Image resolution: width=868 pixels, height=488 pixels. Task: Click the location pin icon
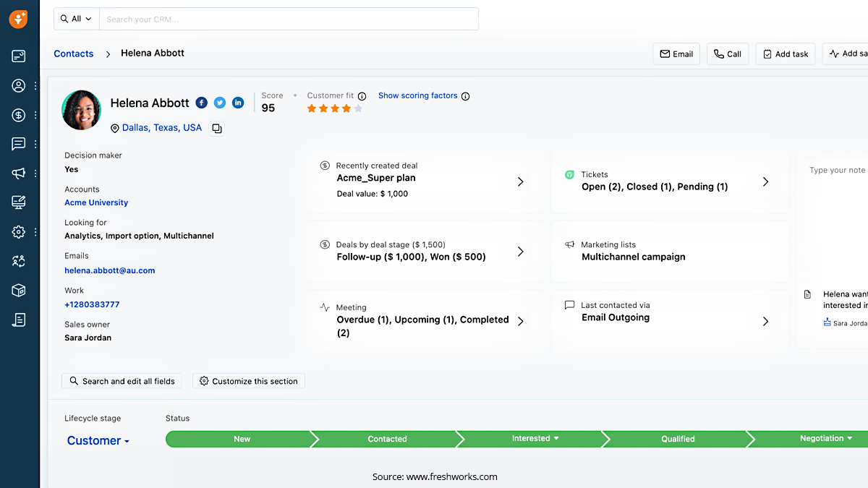[114, 129]
